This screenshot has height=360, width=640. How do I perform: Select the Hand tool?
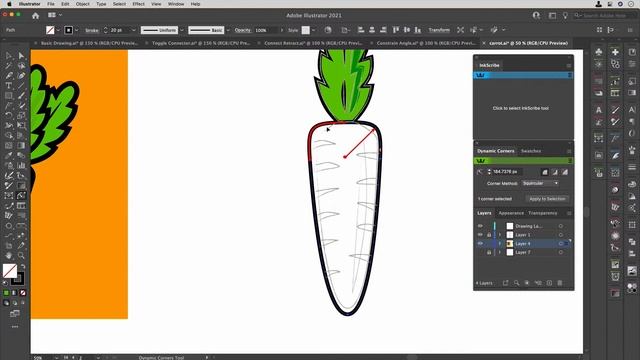9,256
